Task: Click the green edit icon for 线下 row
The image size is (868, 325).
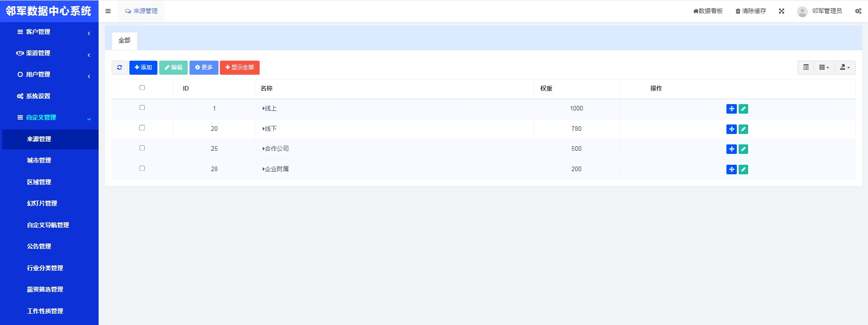Action: pyautogui.click(x=743, y=129)
